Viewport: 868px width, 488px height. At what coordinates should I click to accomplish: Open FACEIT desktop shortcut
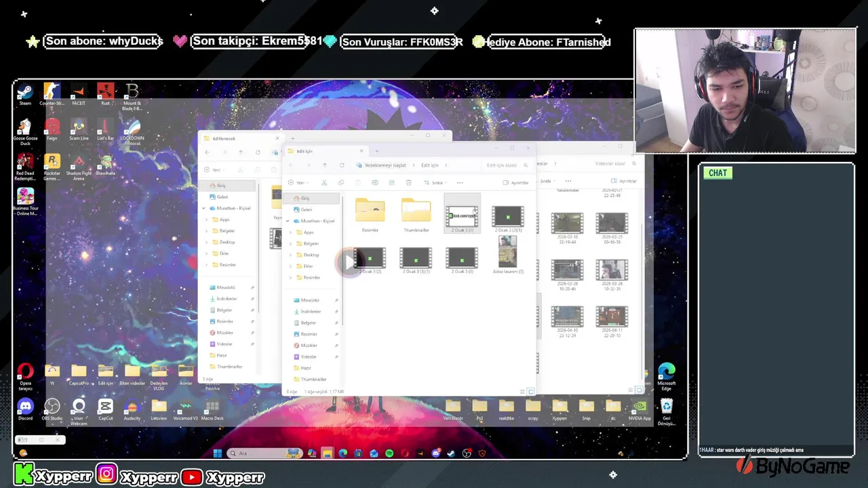click(79, 94)
